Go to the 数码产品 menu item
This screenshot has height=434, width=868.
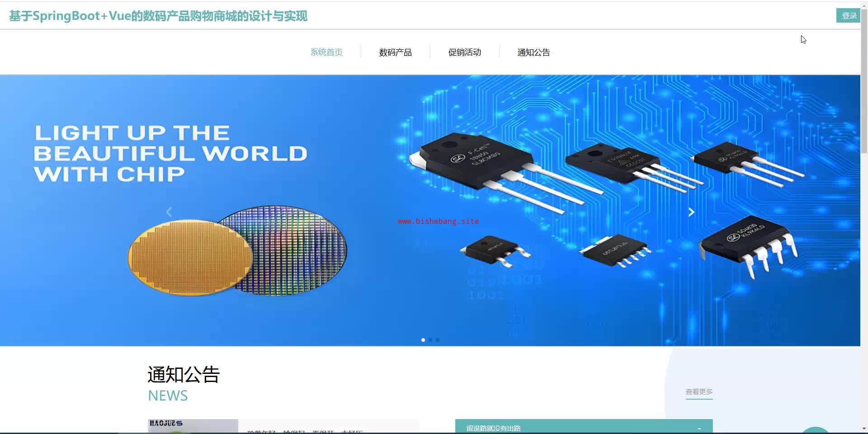click(x=396, y=52)
